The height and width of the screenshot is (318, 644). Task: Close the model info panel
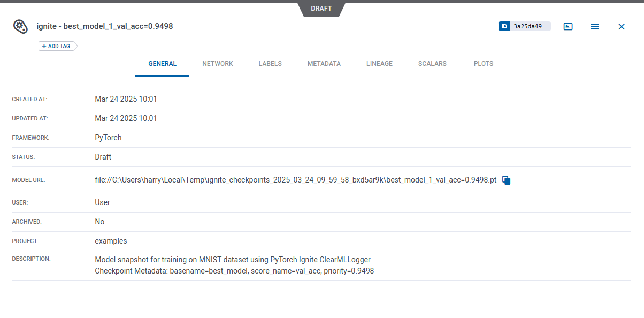621,26
